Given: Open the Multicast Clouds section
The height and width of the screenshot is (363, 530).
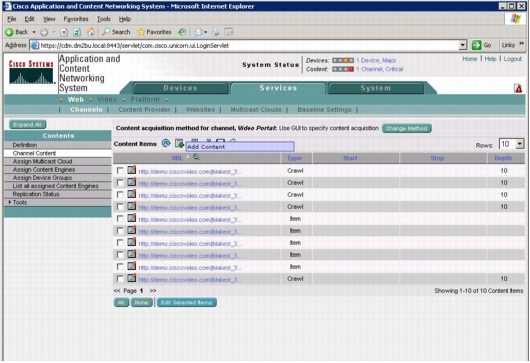Looking at the screenshot, I should coord(256,110).
